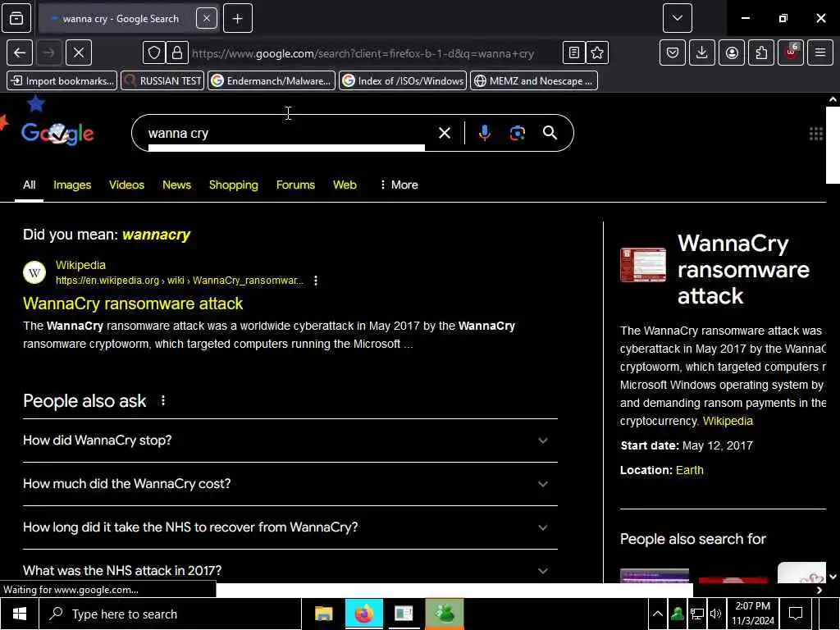Click the WannaCry knowledge panel thumbnail
The image size is (840, 630).
click(643, 265)
